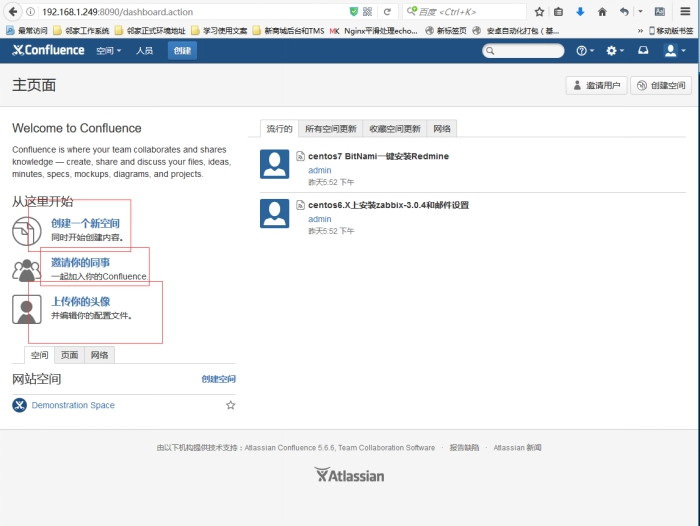Open notifications tray icon in header
Viewport: 700px width, 526px height.
click(643, 50)
